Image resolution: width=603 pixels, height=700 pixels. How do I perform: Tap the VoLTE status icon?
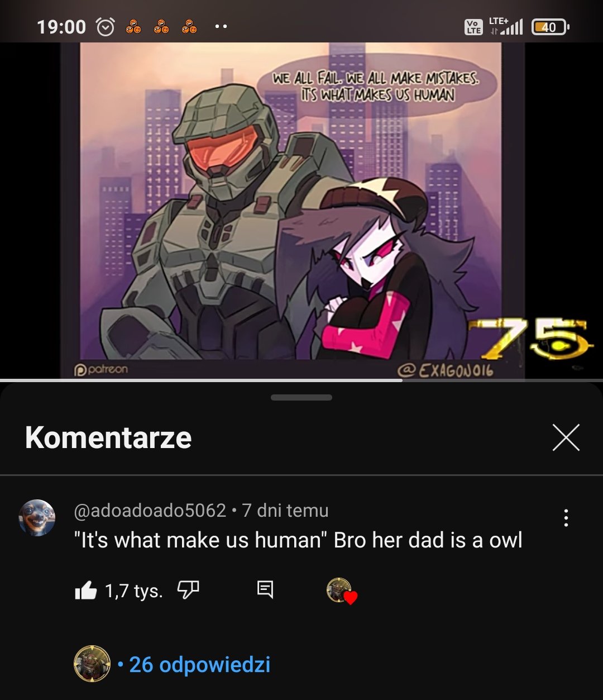click(x=474, y=27)
